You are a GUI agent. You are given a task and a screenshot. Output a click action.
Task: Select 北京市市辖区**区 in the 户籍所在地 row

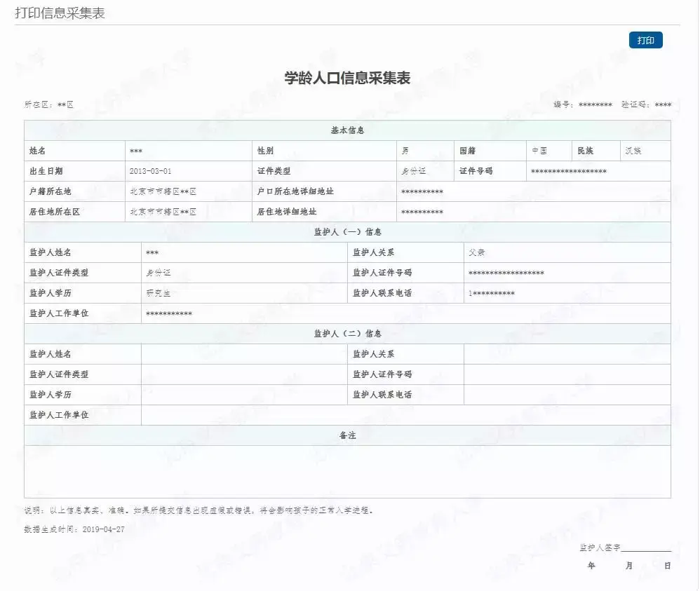coord(163,191)
